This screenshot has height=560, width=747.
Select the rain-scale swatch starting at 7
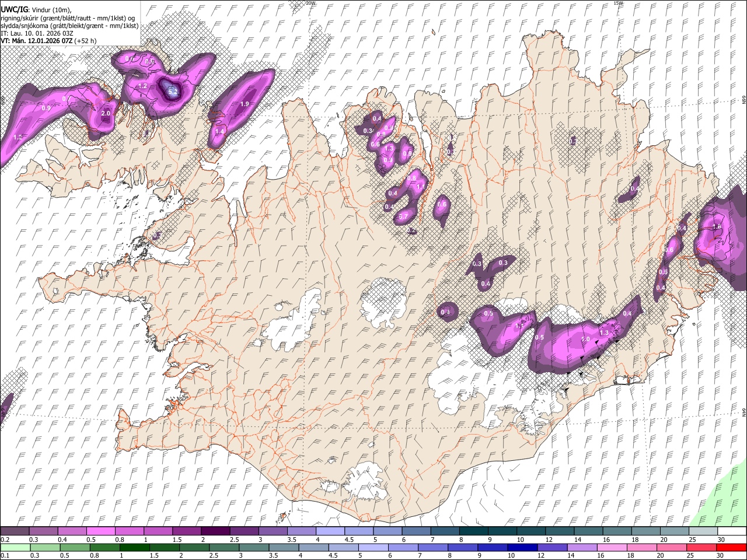(x=433, y=548)
